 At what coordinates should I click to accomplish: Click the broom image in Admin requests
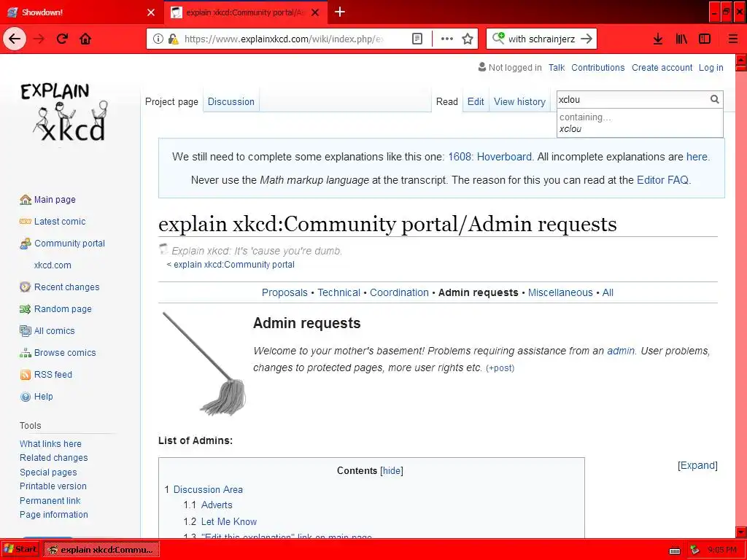tap(204, 363)
